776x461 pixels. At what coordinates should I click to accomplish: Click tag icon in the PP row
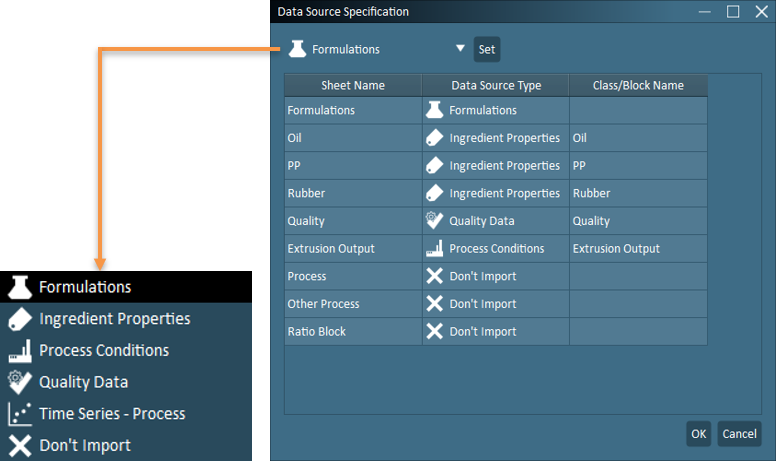(x=435, y=166)
